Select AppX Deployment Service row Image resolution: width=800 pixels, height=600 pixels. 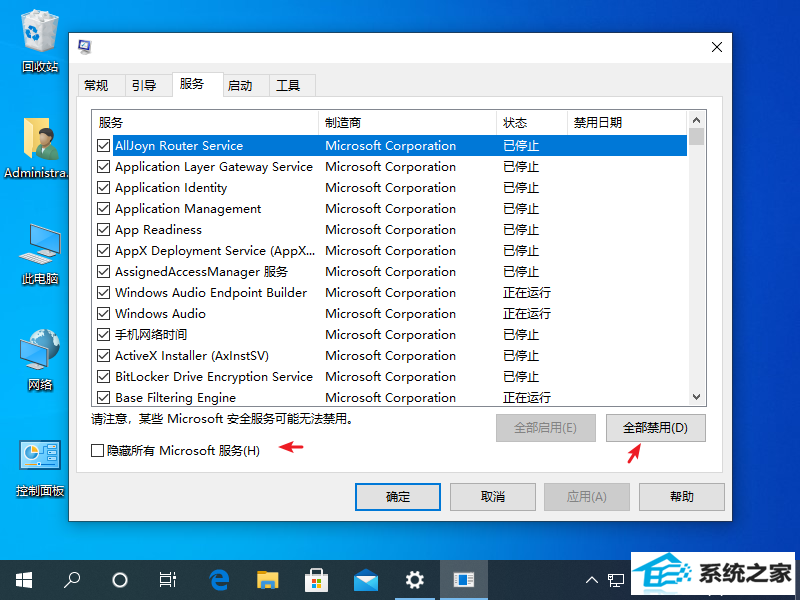[390, 251]
